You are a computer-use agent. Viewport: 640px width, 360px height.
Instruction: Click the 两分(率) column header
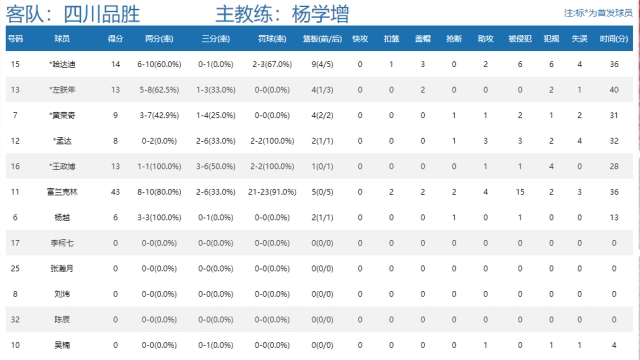click(x=159, y=39)
